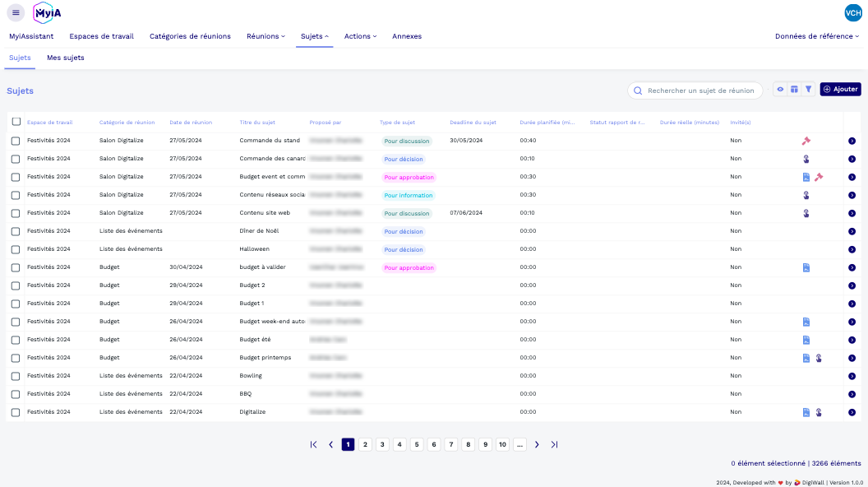868x487 pixels.
Task: Click the document icon in Budget été row
Action: (x=806, y=340)
